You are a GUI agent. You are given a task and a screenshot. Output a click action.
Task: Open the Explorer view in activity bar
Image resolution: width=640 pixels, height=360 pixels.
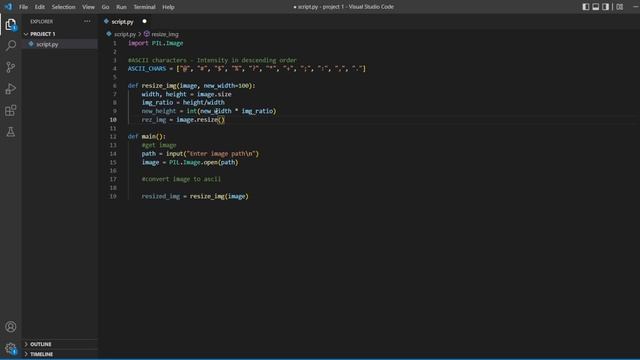click(x=11, y=24)
